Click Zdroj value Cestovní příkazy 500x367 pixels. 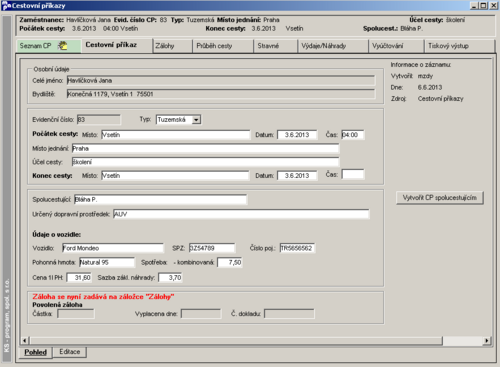coord(441,99)
